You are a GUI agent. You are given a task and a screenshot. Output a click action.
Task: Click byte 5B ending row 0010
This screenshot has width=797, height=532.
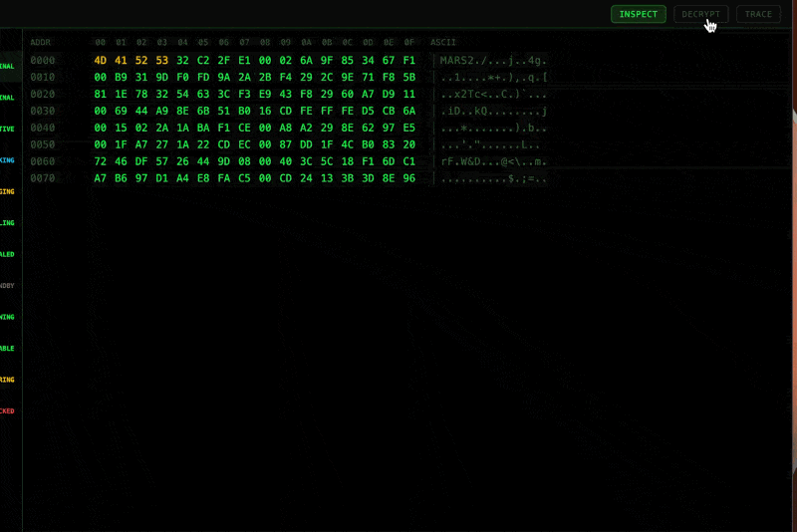click(408, 78)
